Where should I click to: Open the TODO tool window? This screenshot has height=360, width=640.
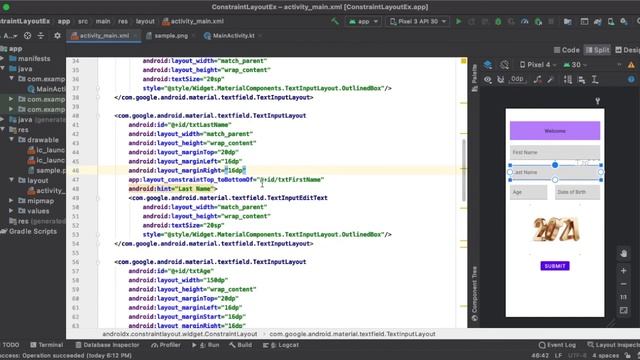[10, 345]
